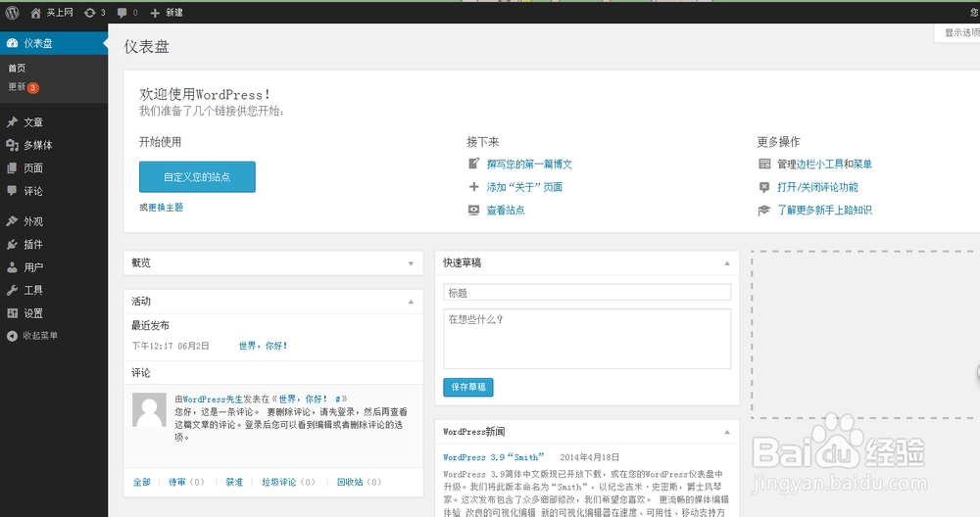Click the view site icon beside 查看站点
Screen dimensions: 980x517
(473, 210)
